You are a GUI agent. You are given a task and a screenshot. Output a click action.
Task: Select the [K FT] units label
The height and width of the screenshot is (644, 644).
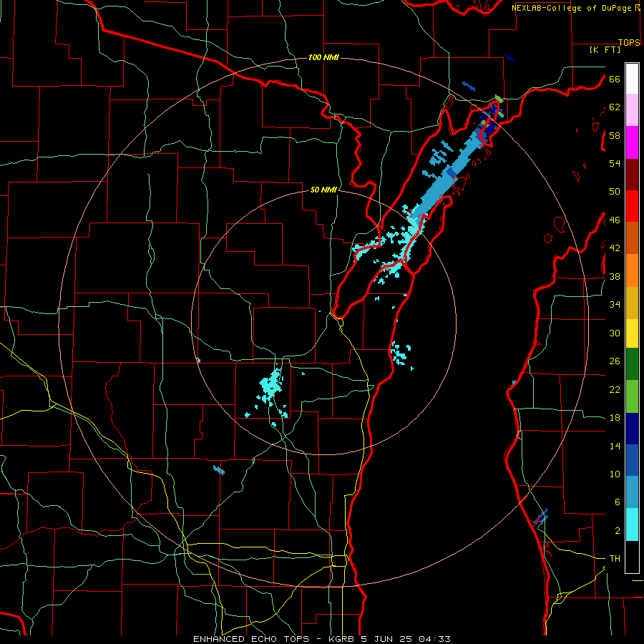tap(605, 50)
